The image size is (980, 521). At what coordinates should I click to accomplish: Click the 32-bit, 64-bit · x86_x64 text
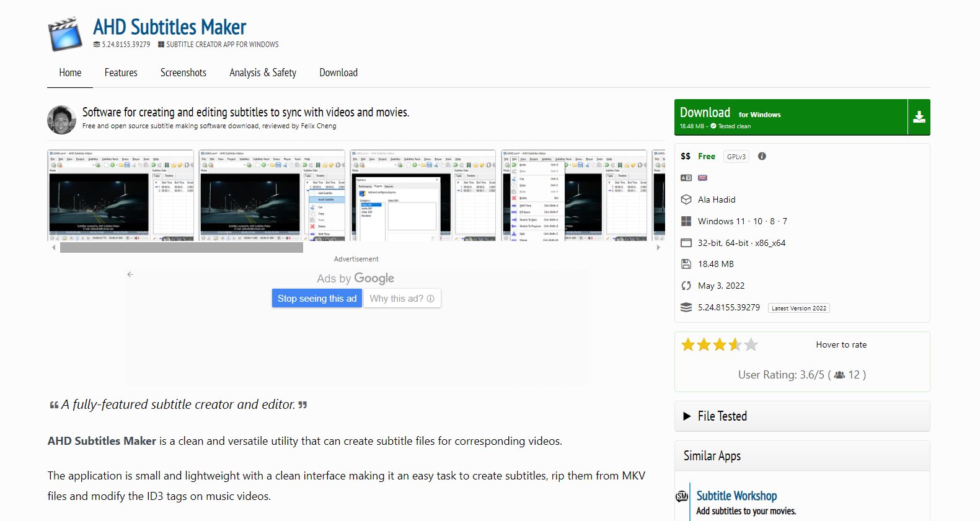click(x=741, y=243)
